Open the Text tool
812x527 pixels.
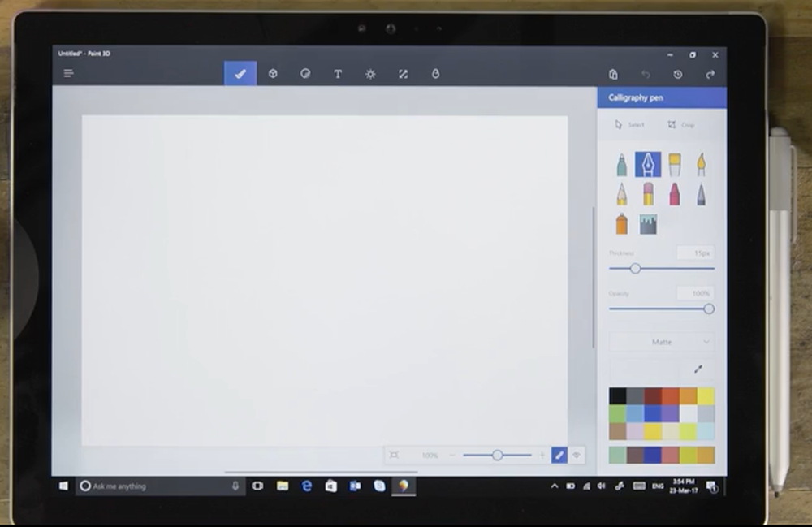coord(338,74)
